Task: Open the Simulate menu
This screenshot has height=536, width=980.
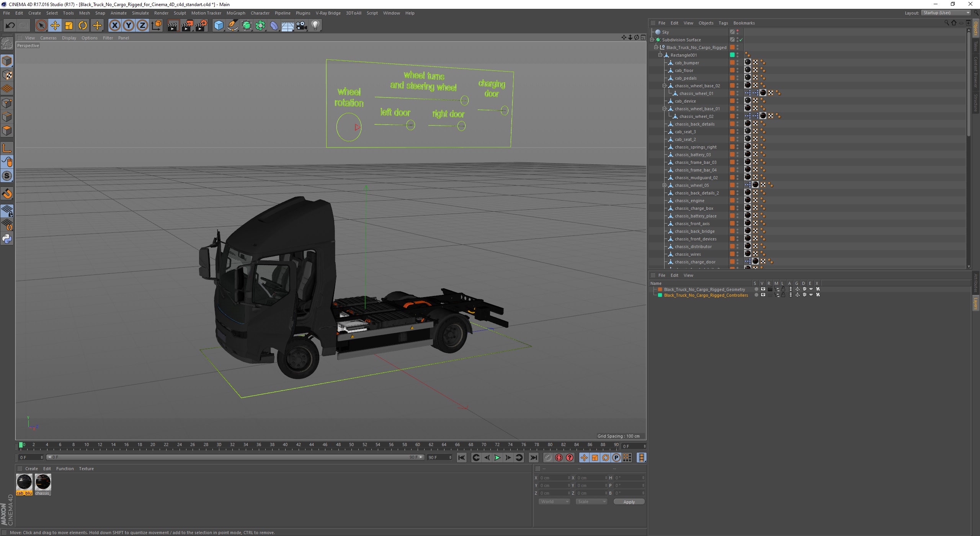Action: coord(140,13)
